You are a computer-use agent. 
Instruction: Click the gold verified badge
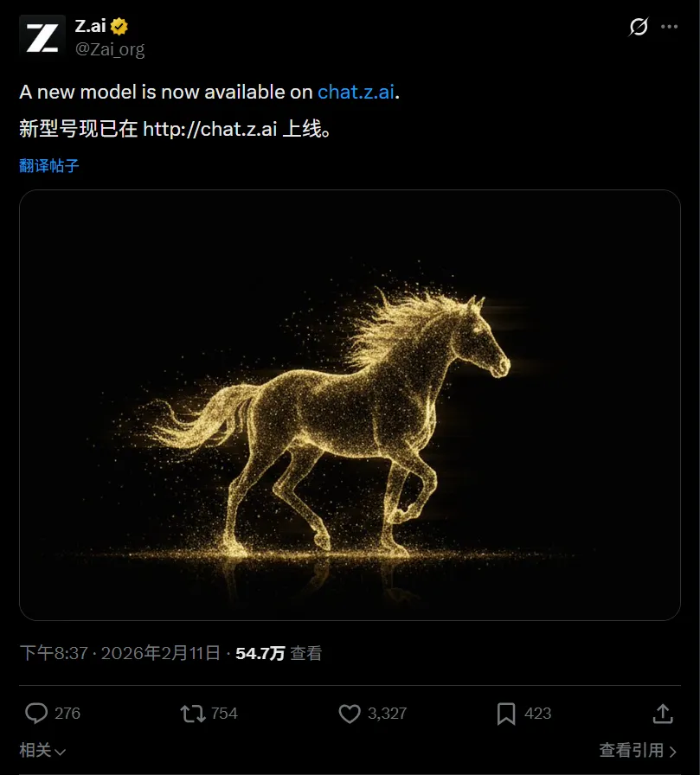pos(119,26)
